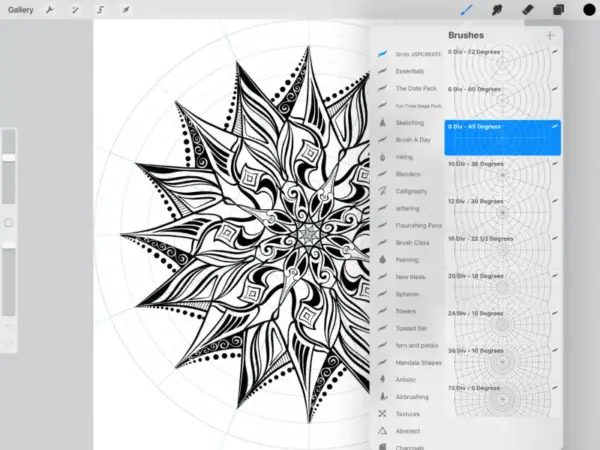
Task: Activate the Selection S-shaped tool
Action: click(x=101, y=10)
